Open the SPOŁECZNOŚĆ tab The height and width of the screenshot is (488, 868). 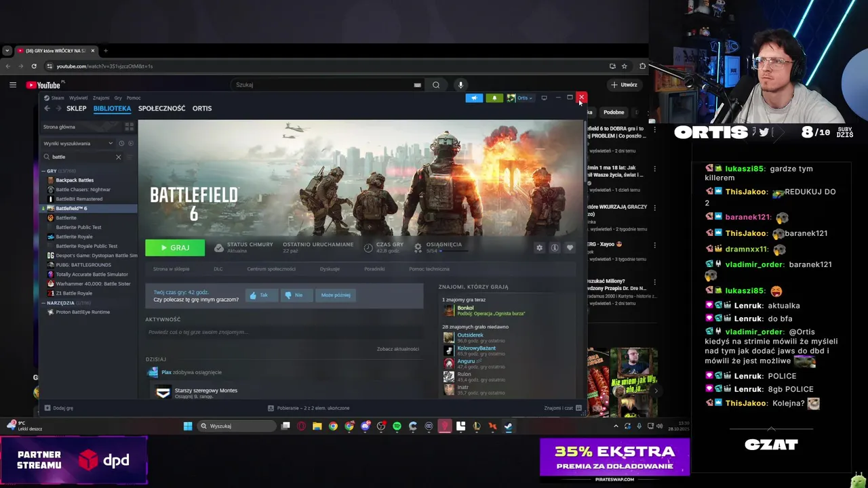click(161, 108)
